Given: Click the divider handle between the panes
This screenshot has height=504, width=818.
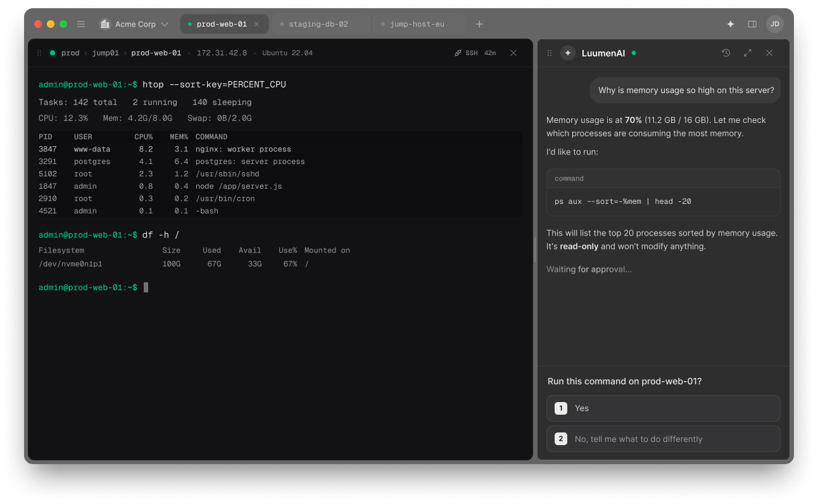Looking at the screenshot, I should 535,249.
